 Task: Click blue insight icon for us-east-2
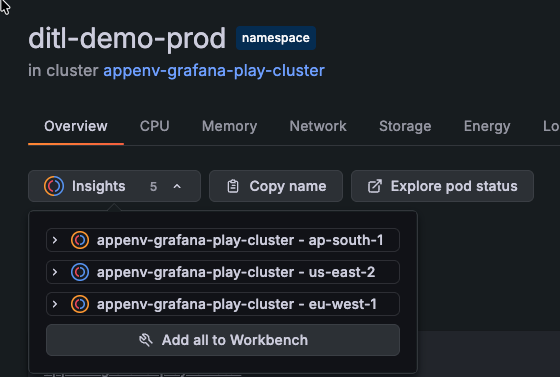click(x=80, y=272)
